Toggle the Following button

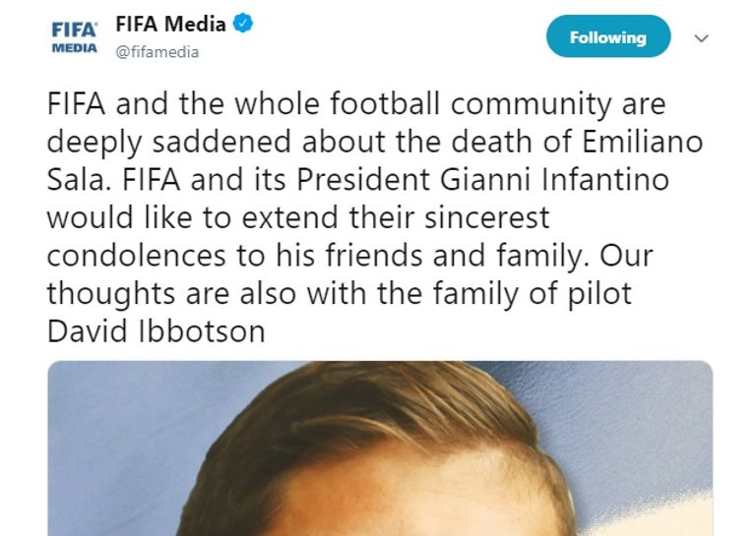pyautogui.click(x=607, y=38)
